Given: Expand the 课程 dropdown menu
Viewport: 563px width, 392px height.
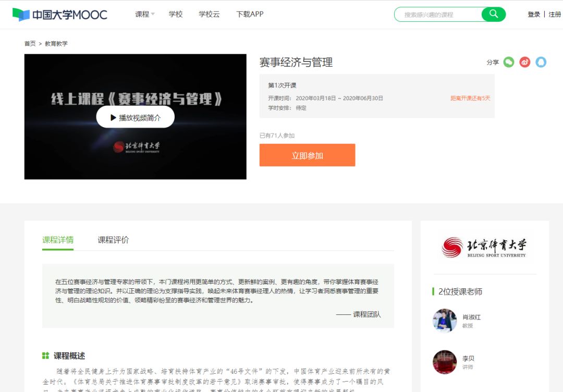Looking at the screenshot, I should pos(144,15).
